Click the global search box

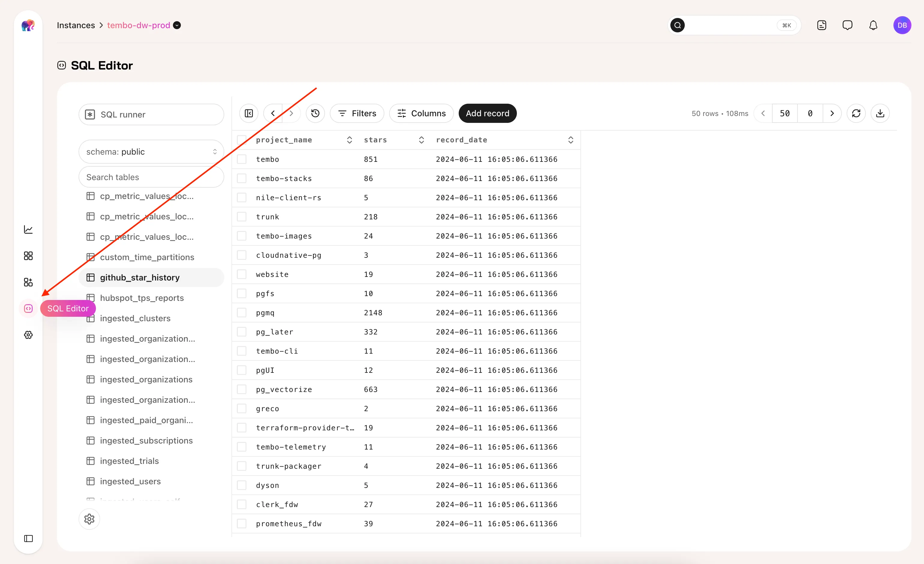(x=734, y=25)
